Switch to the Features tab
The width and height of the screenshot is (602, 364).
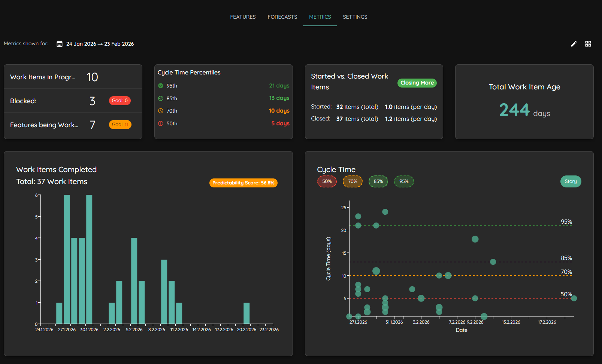243,17
